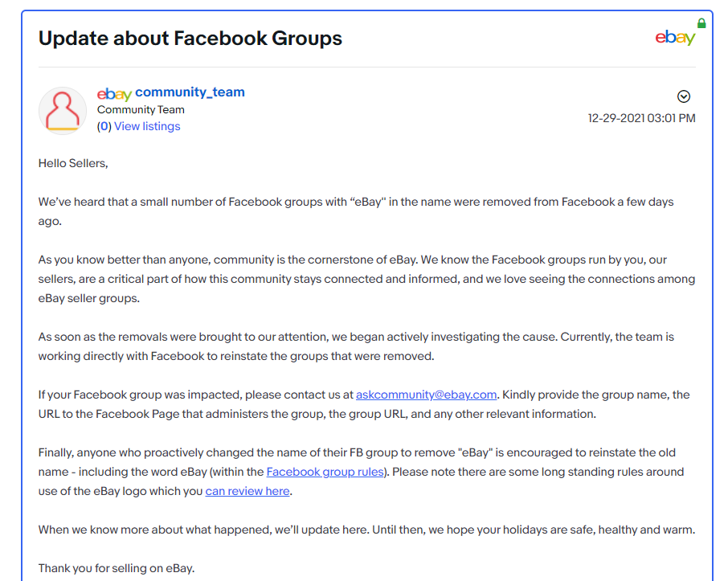Image resolution: width=728 pixels, height=581 pixels.
Task: Click the eBay logo beside community_team
Action: pyautogui.click(x=114, y=94)
